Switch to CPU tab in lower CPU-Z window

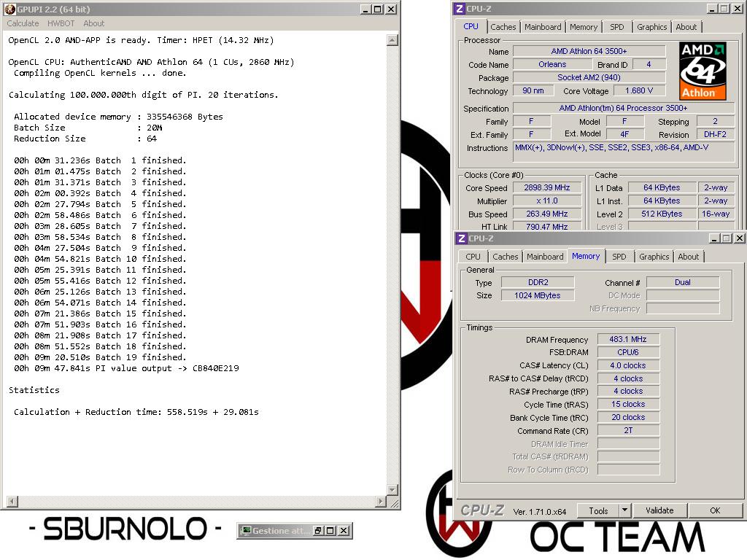(473, 257)
